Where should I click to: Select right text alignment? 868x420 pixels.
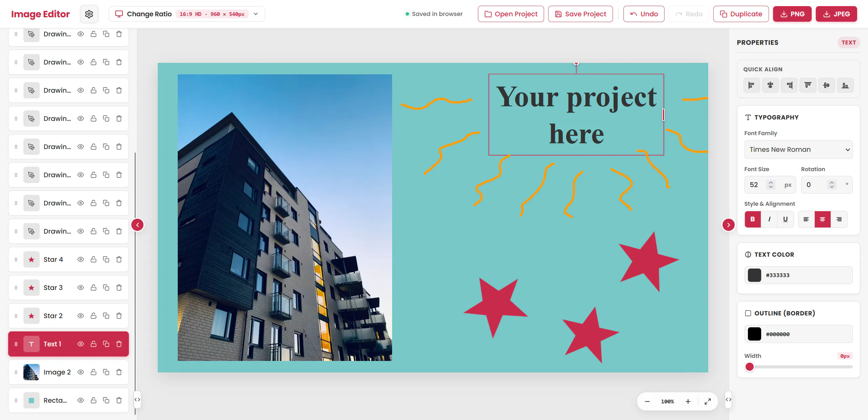tap(839, 219)
